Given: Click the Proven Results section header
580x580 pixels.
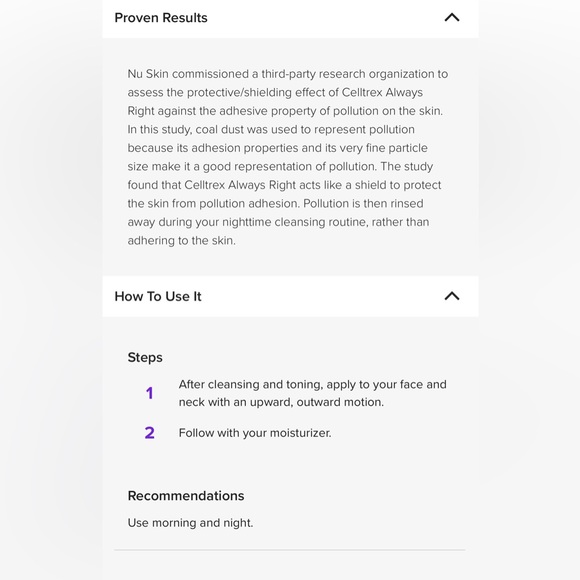Looking at the screenshot, I should pos(290,18).
